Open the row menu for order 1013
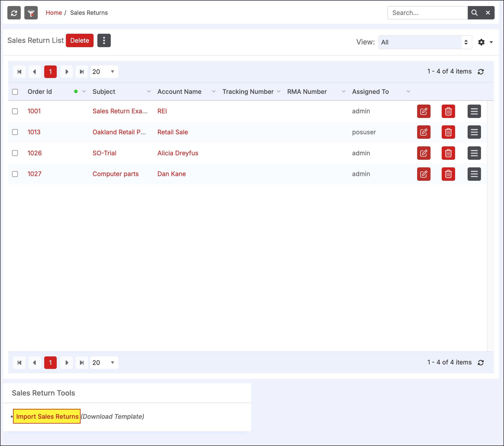504x446 pixels. tap(474, 132)
